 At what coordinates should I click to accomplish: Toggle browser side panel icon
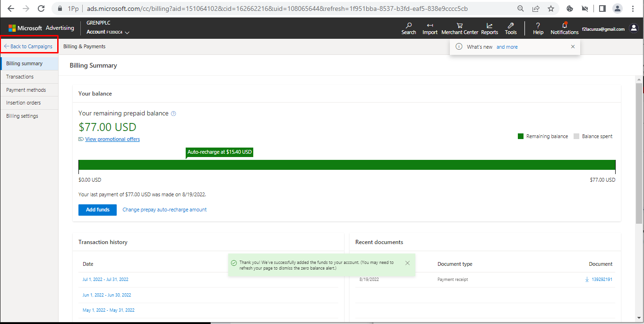coord(602,9)
